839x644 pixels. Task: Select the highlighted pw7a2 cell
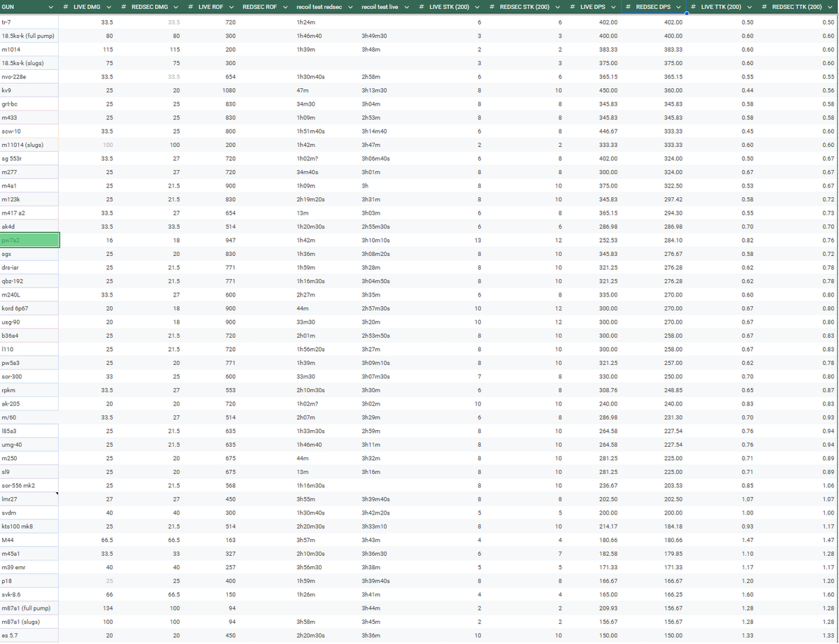click(x=29, y=240)
